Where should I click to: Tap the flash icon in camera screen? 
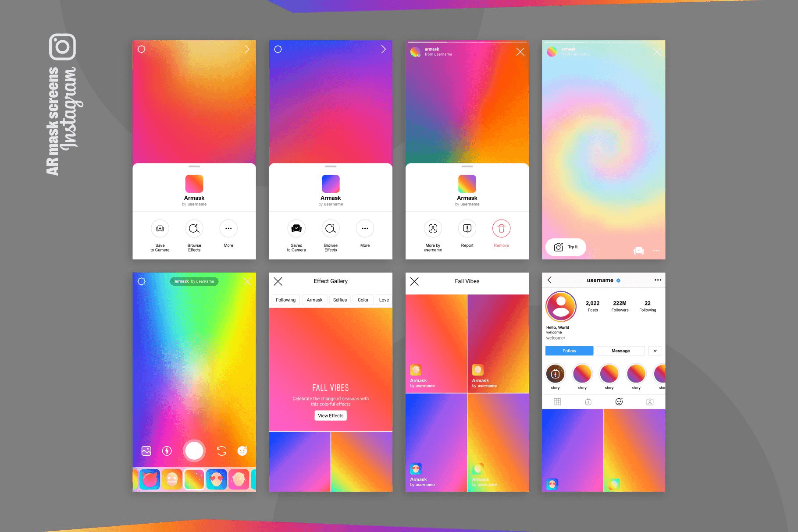click(167, 451)
